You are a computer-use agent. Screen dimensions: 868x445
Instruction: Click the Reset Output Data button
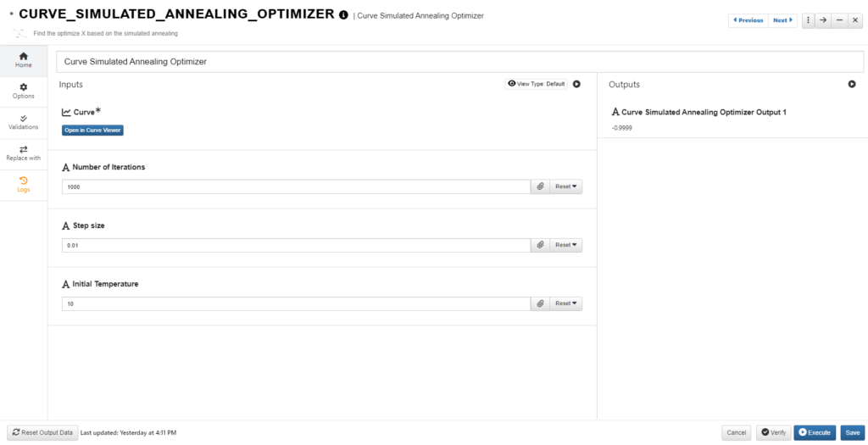42,432
